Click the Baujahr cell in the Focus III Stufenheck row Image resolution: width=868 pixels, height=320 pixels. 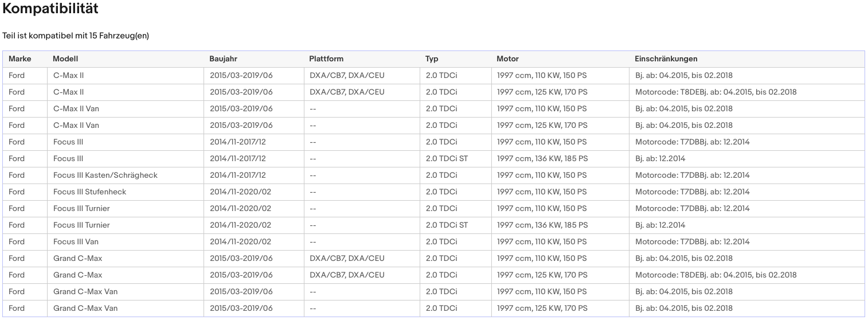coord(240,192)
